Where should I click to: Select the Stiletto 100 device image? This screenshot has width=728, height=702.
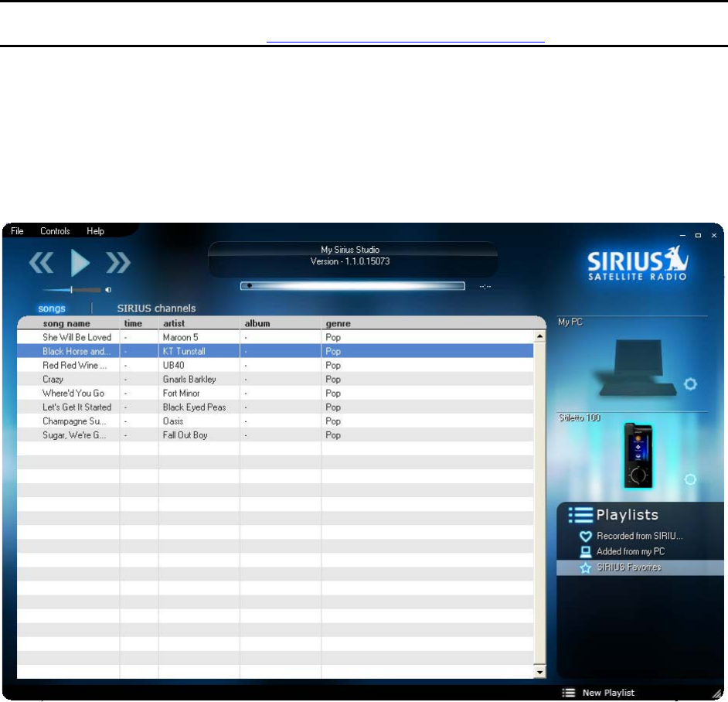638,456
